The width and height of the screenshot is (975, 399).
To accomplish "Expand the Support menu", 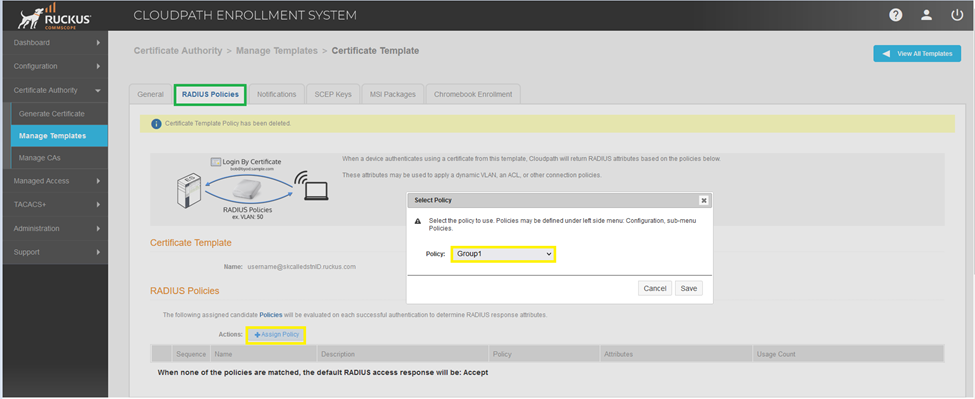I will pyautogui.click(x=55, y=252).
